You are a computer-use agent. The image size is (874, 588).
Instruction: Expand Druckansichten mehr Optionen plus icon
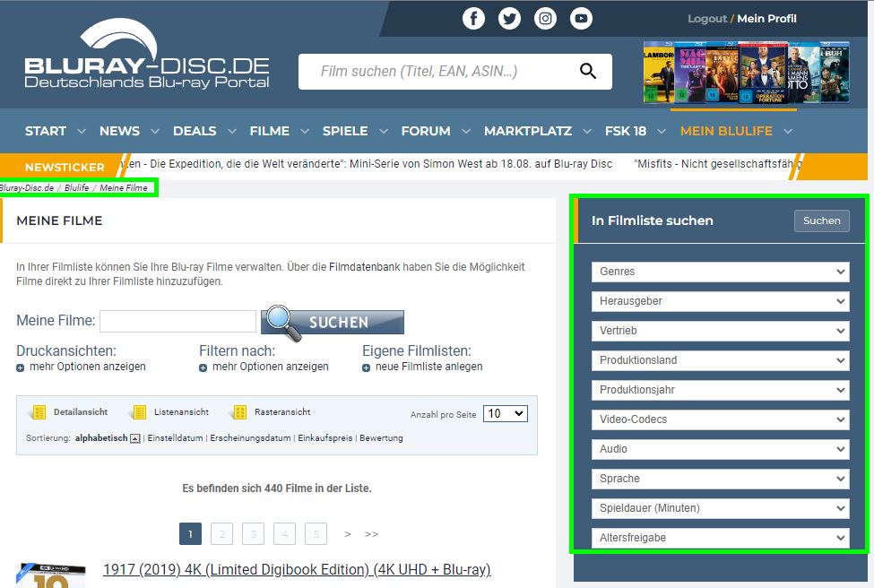20,367
